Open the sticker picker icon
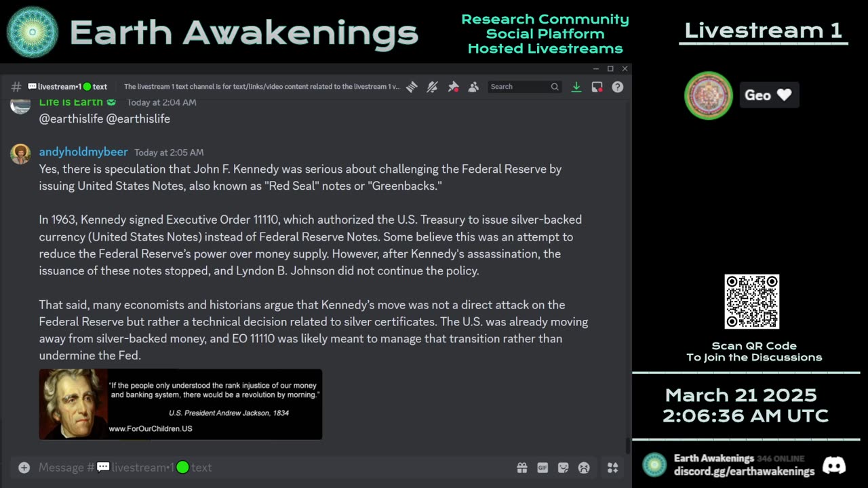 (x=563, y=468)
